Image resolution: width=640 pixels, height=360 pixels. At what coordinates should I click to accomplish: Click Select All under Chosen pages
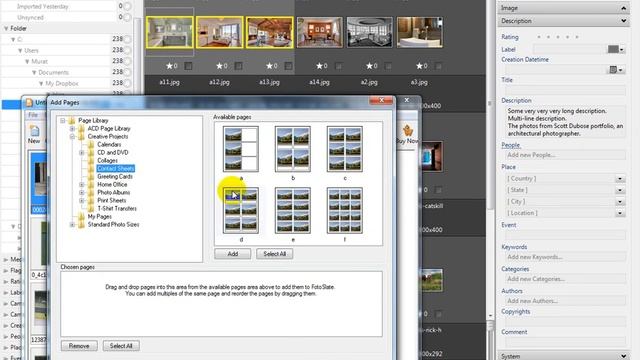[121, 346]
